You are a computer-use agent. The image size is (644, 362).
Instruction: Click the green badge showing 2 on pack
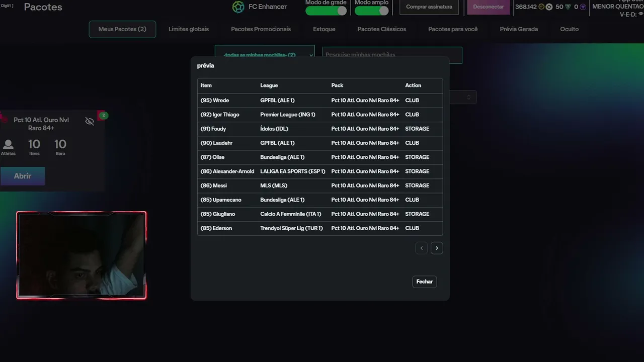103,116
